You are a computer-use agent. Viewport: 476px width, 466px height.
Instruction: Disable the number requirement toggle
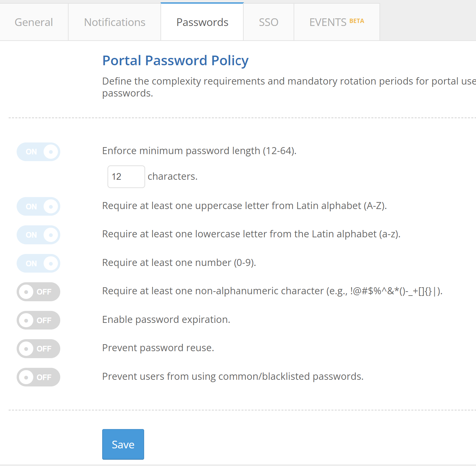[x=38, y=264]
